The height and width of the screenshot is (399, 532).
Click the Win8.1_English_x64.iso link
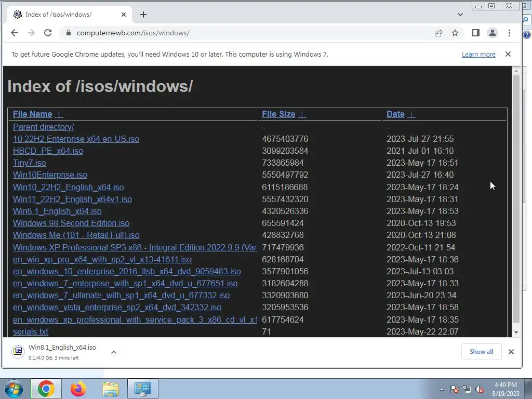pyautogui.click(x=57, y=211)
